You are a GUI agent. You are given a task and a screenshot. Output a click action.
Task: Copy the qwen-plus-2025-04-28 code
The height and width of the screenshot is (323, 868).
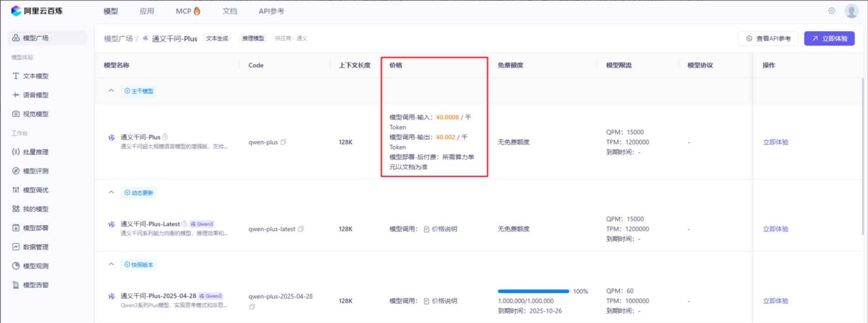pyautogui.click(x=252, y=307)
